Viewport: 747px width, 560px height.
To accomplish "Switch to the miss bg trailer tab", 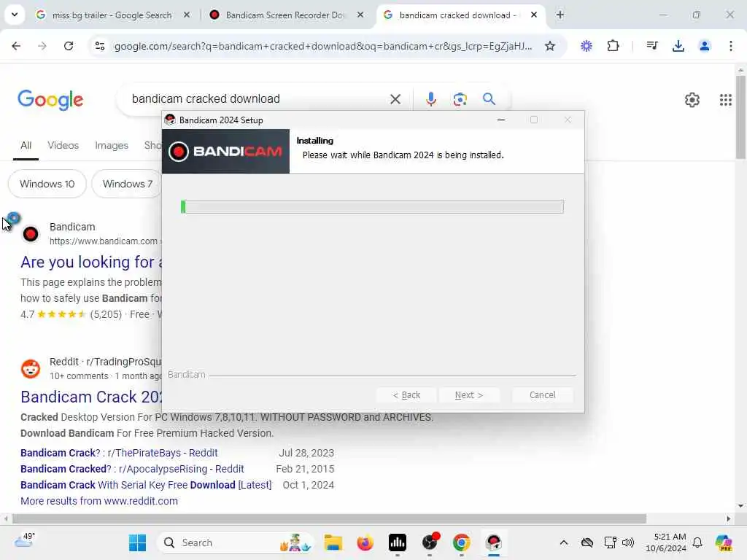I will pos(112,15).
